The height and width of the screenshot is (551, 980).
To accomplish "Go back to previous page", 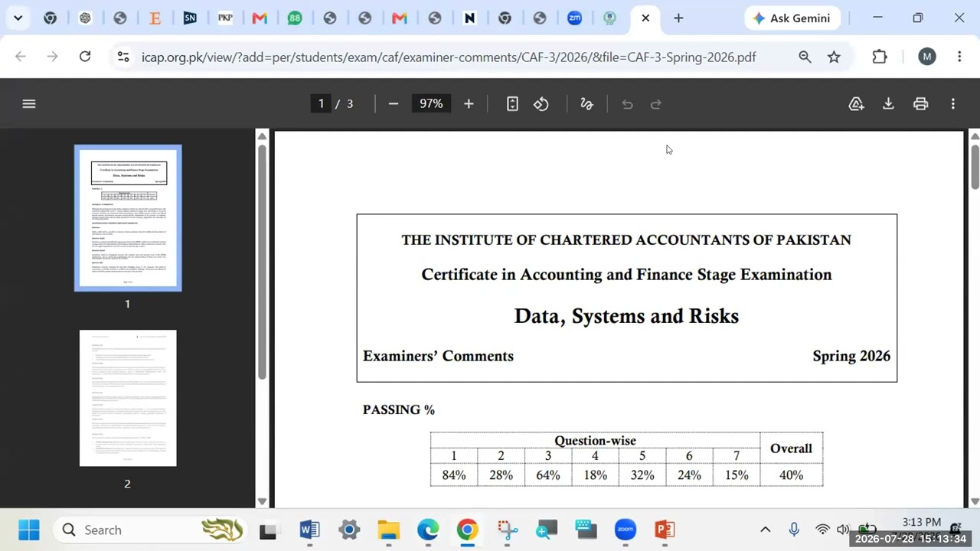I will [21, 57].
